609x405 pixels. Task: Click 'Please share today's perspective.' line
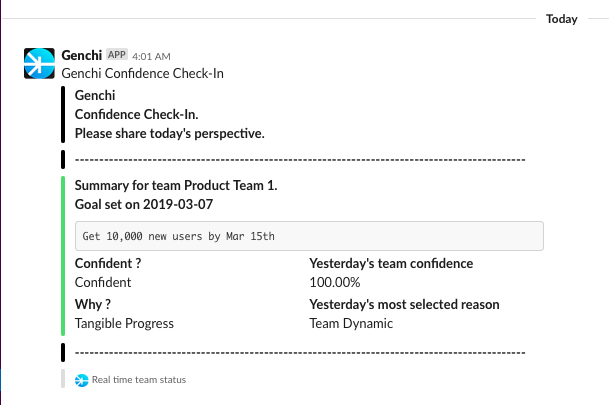tap(169, 134)
